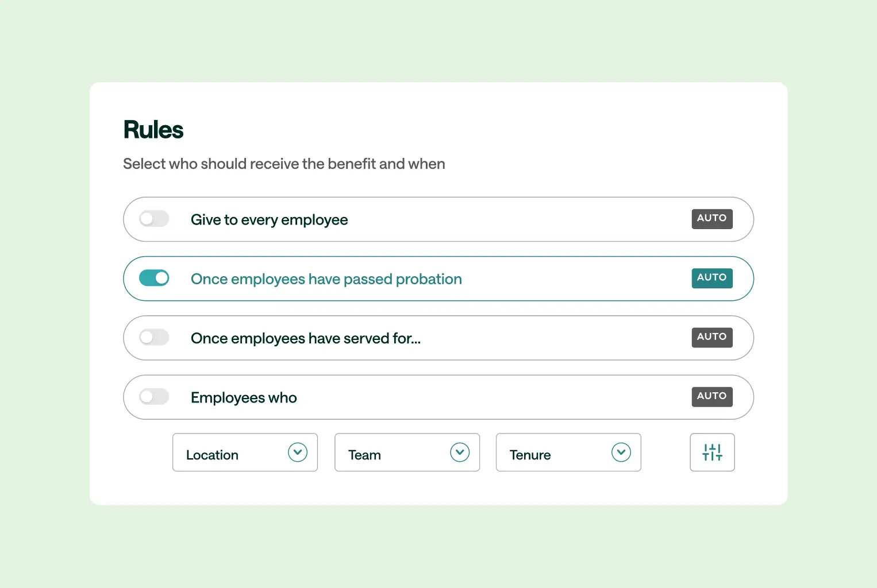Click the Employees who rule label
This screenshot has width=877, height=588.
point(244,397)
